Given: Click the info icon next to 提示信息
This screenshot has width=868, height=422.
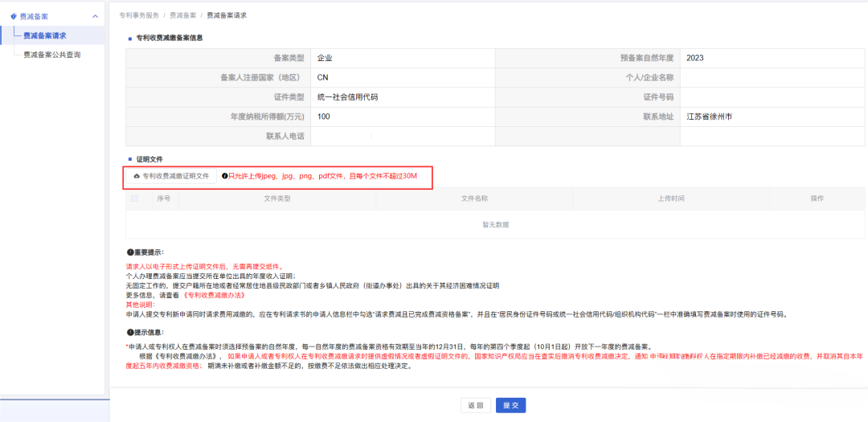Looking at the screenshot, I should 129,332.
